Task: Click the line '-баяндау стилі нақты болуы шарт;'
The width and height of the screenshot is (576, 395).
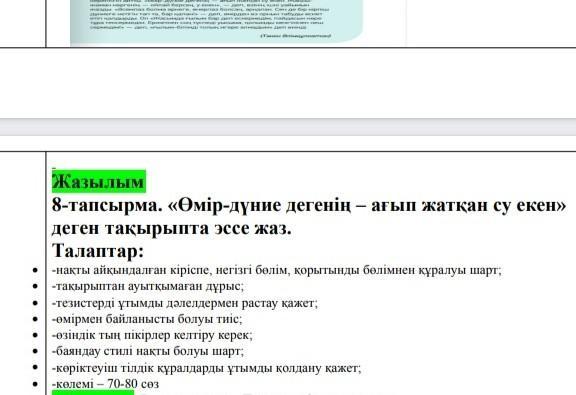Action: (148, 351)
